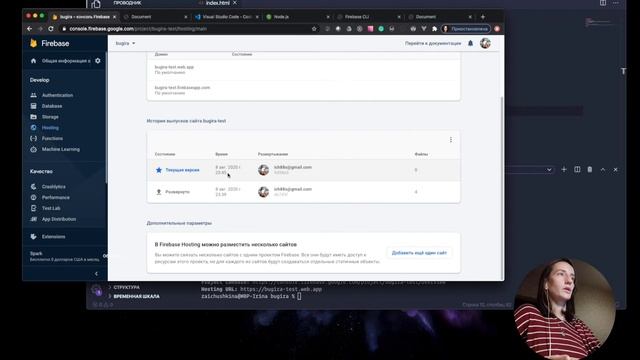The image size is (640, 360).
Task: Go to documentation link
Action: click(x=433, y=43)
